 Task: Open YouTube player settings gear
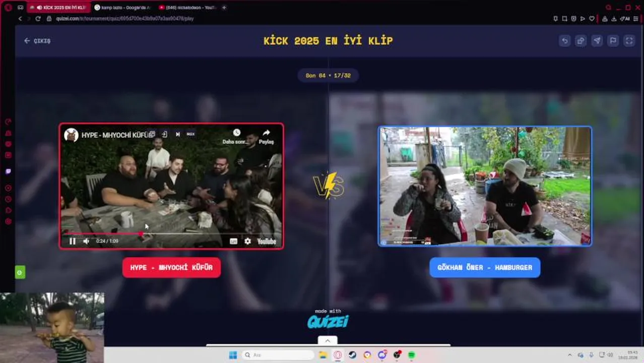[x=247, y=241]
